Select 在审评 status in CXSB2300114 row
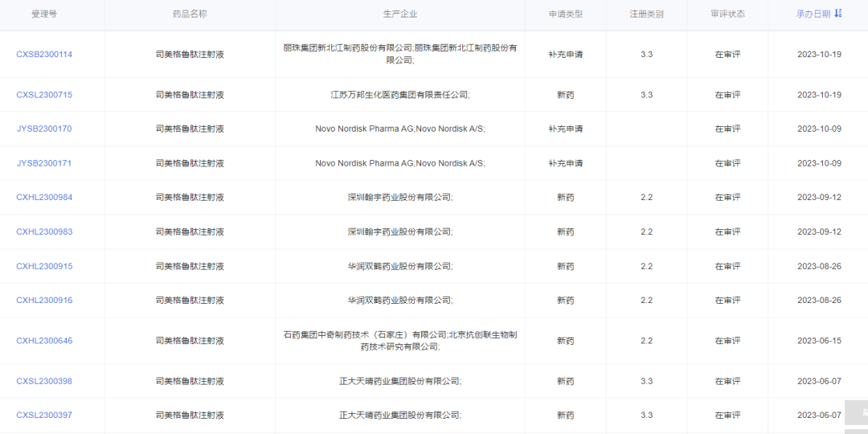Screen dimensions: 868x434 [727, 55]
